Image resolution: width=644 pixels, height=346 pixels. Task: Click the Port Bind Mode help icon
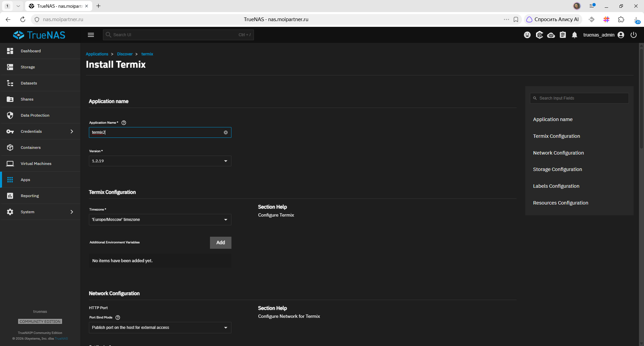point(118,318)
